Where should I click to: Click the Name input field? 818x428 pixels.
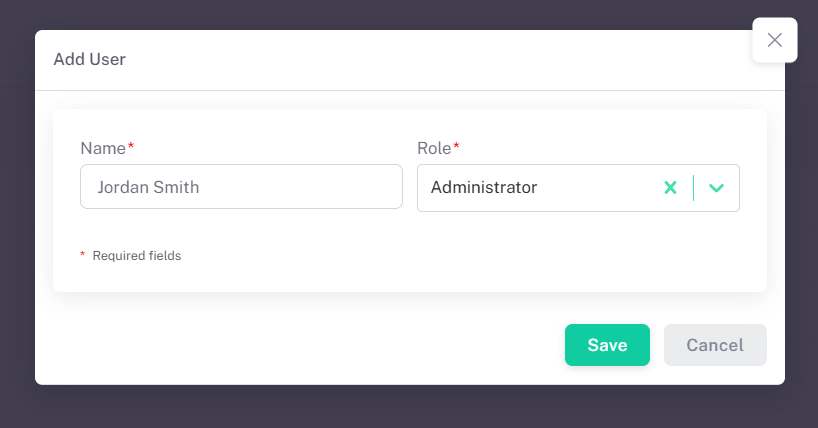point(241,187)
